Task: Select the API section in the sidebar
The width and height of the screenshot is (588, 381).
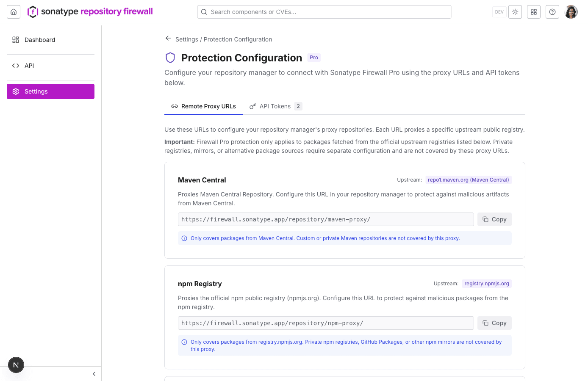Action: coord(29,66)
